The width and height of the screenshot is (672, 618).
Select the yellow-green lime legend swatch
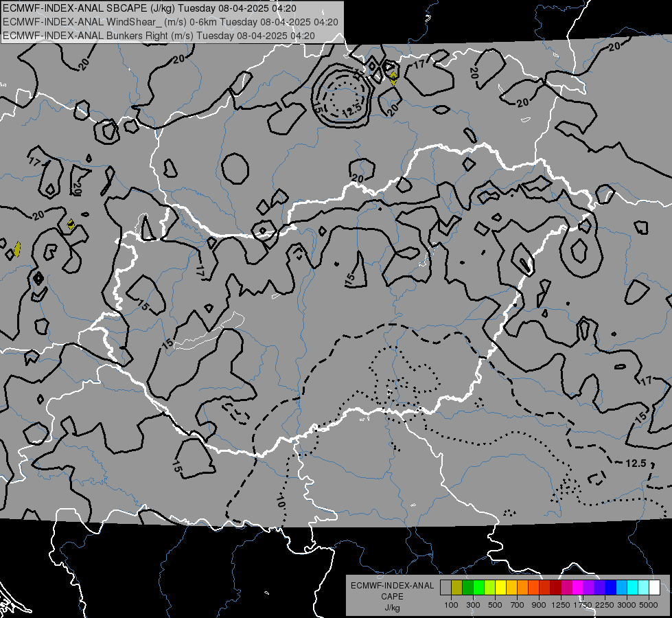coord(489,588)
